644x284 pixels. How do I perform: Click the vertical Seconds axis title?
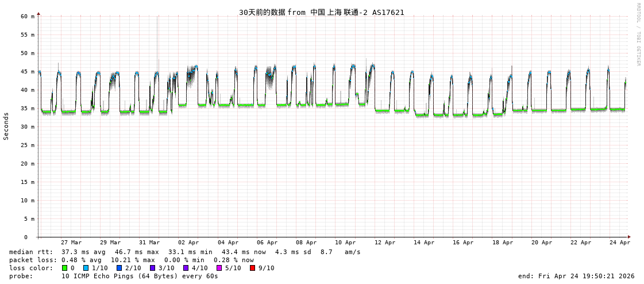[x=6, y=126]
